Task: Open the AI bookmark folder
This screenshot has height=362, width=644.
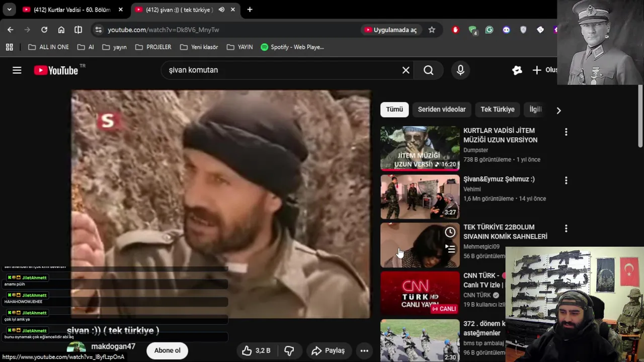Action: [x=86, y=47]
